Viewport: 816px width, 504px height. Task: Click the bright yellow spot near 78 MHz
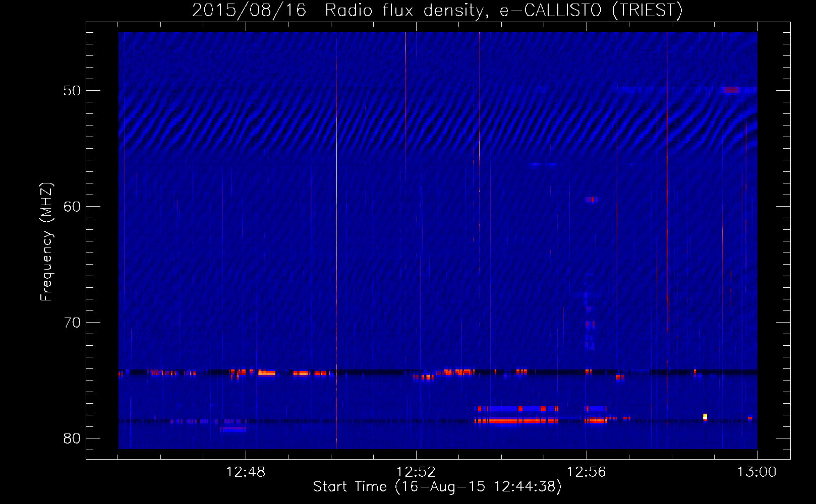coord(705,417)
